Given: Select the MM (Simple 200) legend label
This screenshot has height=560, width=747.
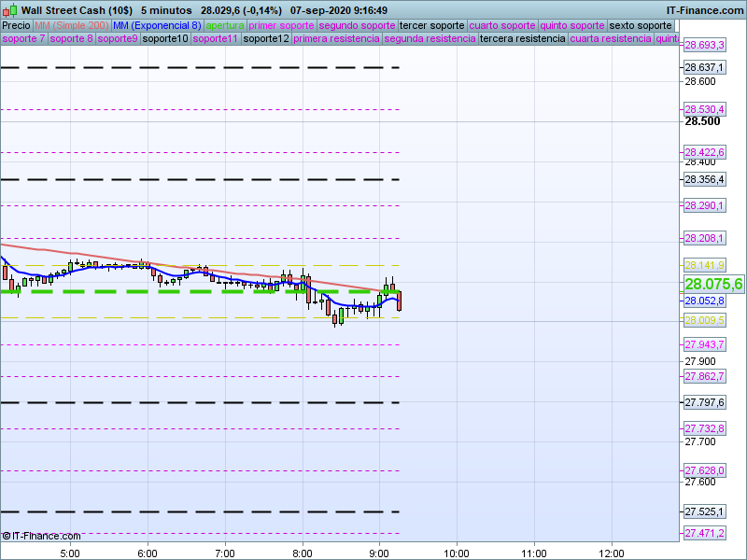Looking at the screenshot, I should pos(72,26).
